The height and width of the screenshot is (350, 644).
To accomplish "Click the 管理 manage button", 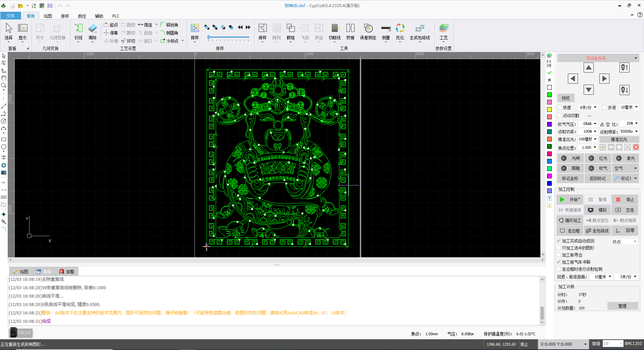I will click(x=623, y=306).
